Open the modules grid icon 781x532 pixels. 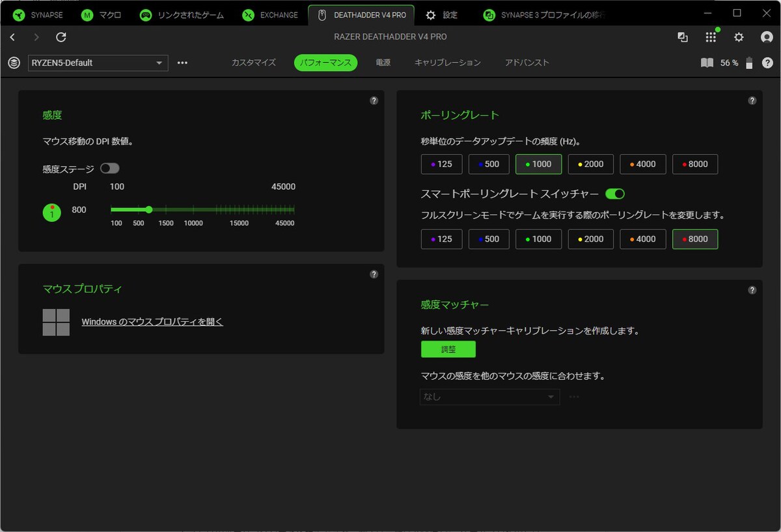tap(711, 37)
